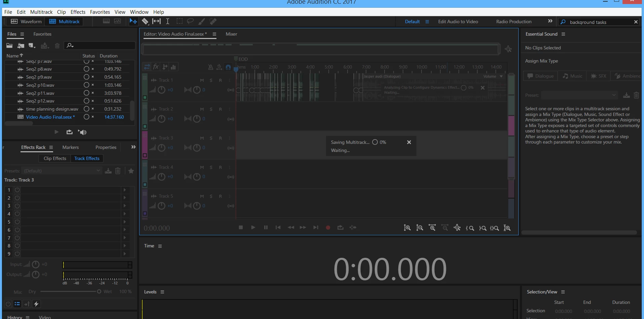This screenshot has width=644, height=319.
Task: Assign Music mix type
Action: [x=572, y=76]
